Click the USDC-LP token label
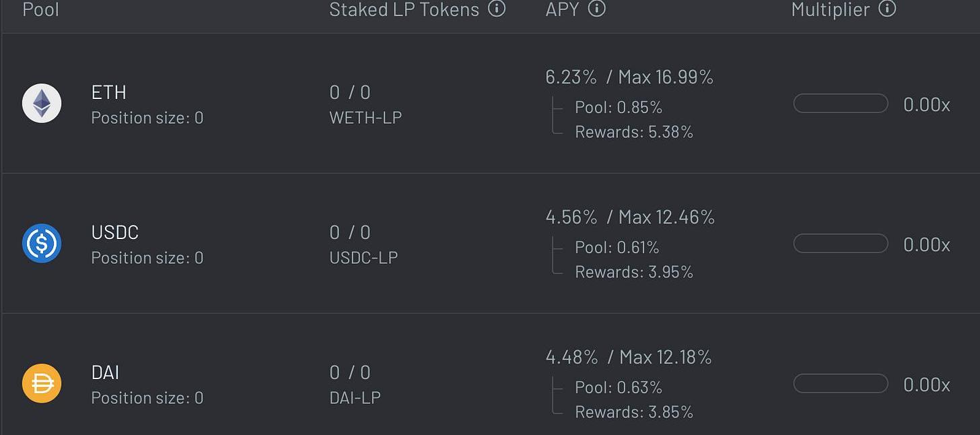This screenshot has height=435, width=980. [363, 258]
